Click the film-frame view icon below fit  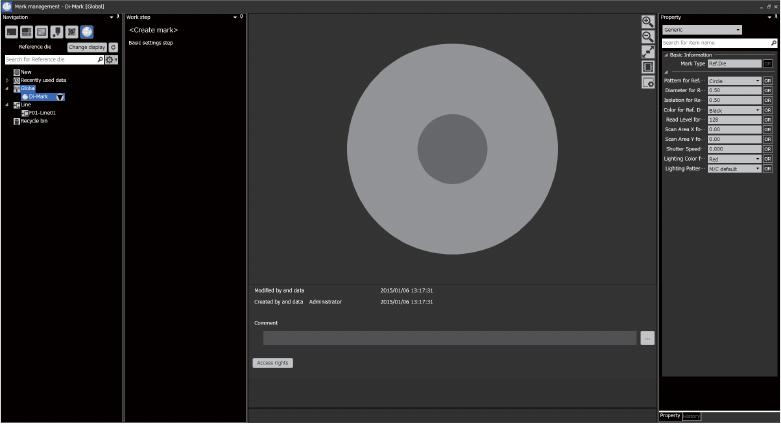[x=648, y=67]
